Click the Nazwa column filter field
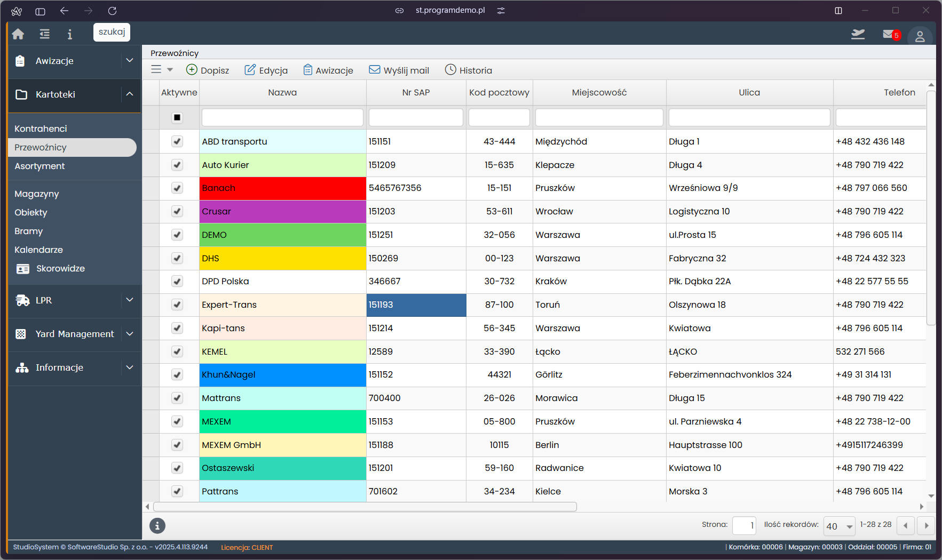 coord(282,117)
